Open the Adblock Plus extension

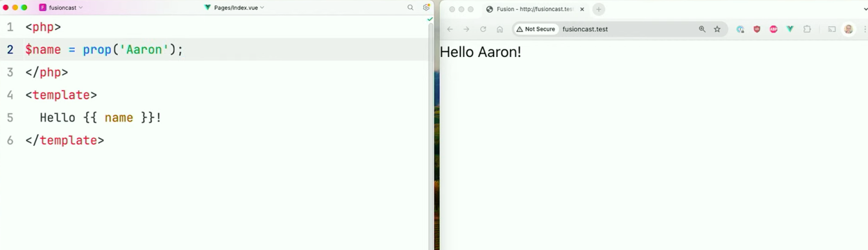(774, 29)
